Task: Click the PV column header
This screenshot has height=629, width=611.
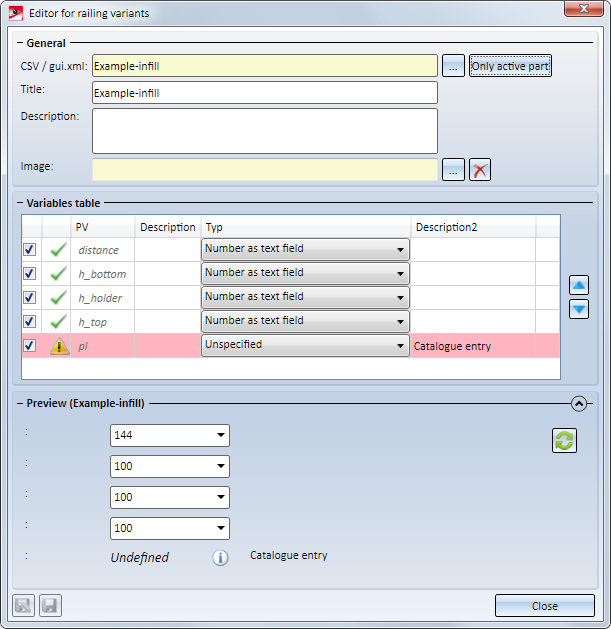Action: click(103, 227)
